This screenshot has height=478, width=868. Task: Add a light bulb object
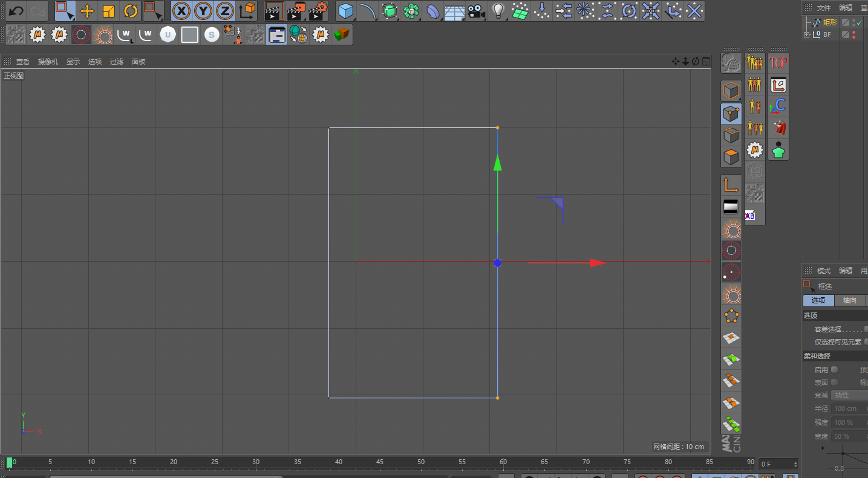tap(498, 11)
